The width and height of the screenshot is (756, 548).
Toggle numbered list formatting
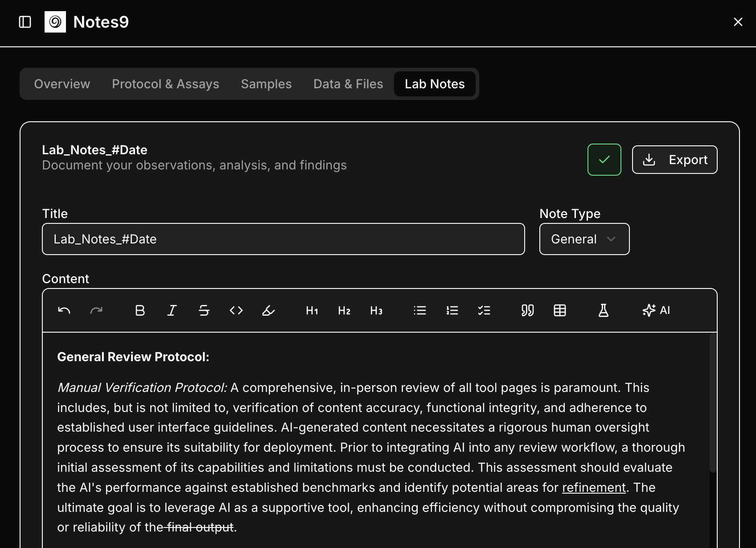[452, 310]
